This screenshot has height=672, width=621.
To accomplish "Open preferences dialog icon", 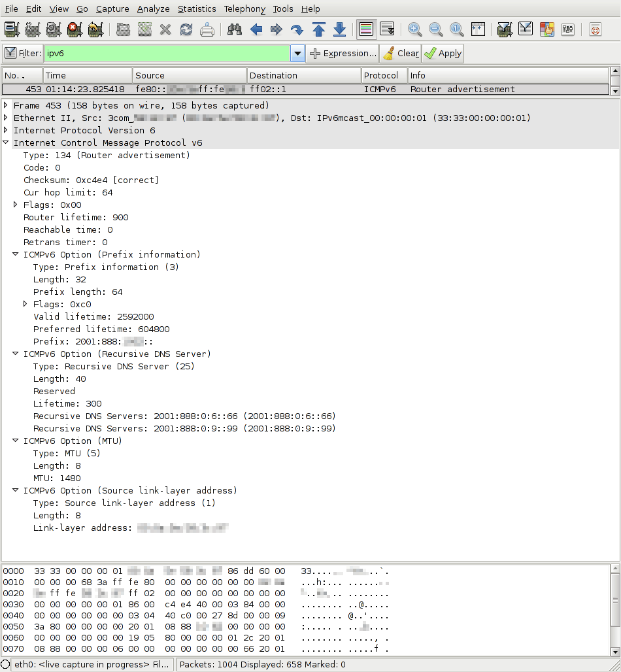I will point(568,29).
